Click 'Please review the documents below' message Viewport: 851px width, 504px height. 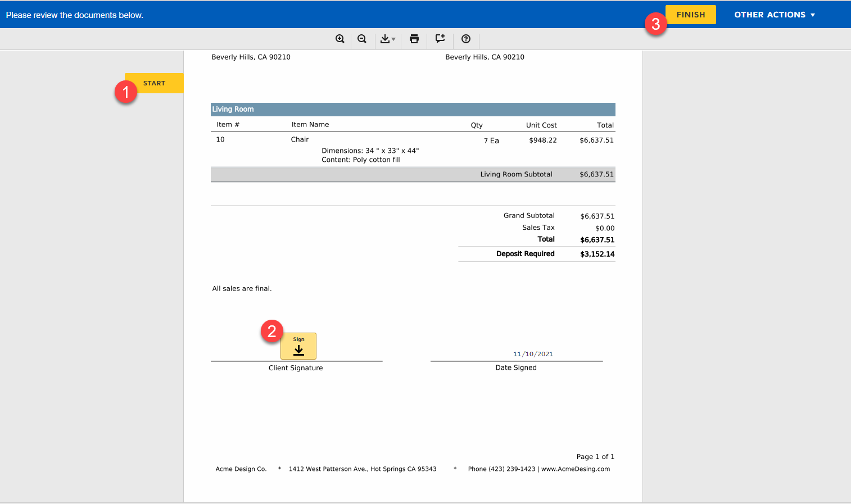click(75, 15)
